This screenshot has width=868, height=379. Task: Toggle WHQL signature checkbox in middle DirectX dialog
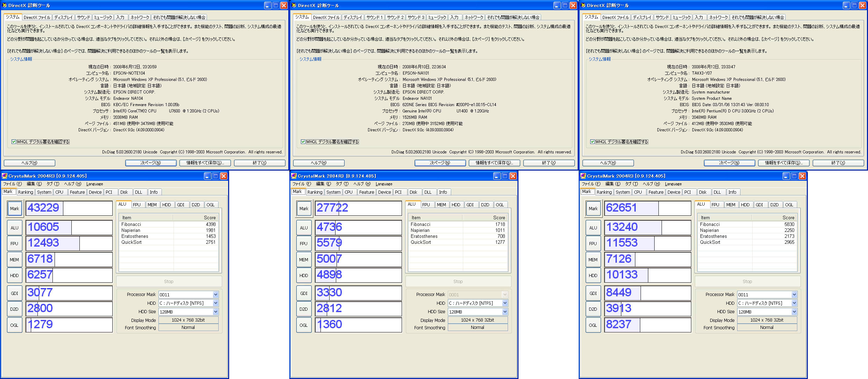point(303,142)
